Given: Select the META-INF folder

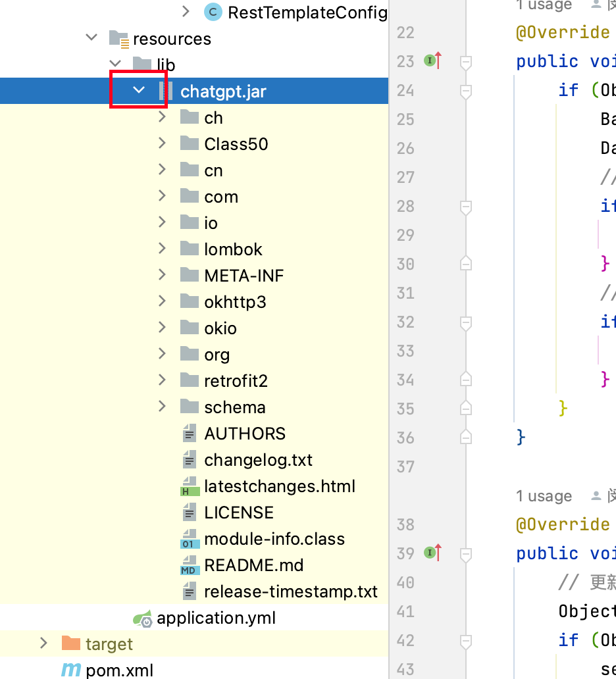Looking at the screenshot, I should pyautogui.click(x=244, y=276).
